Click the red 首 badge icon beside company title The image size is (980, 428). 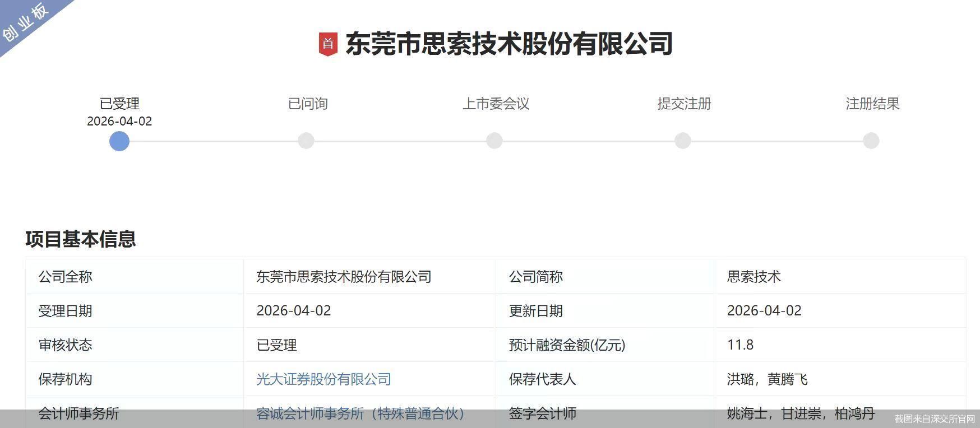[328, 44]
